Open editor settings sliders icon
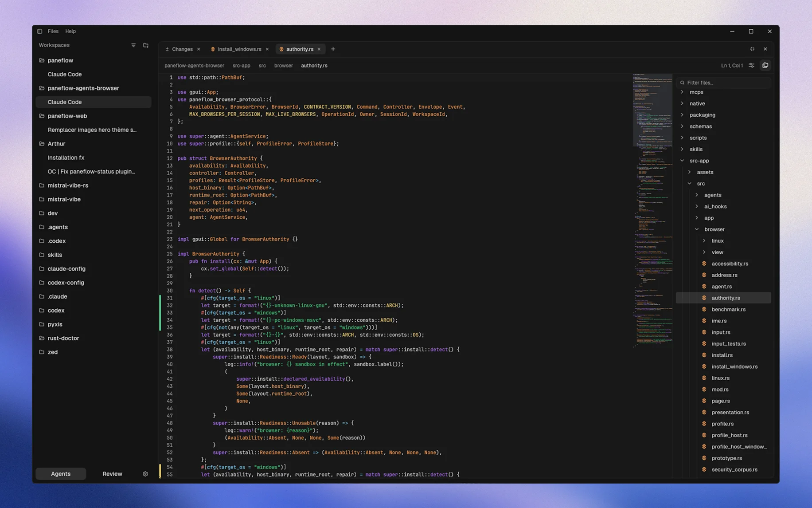The width and height of the screenshot is (812, 508). point(752,66)
